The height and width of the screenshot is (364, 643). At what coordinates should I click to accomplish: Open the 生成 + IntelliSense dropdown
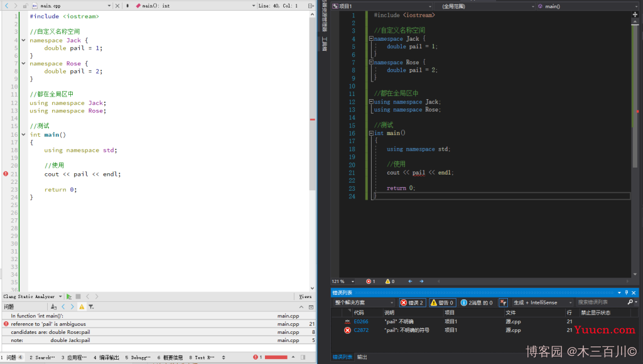[x=543, y=302]
